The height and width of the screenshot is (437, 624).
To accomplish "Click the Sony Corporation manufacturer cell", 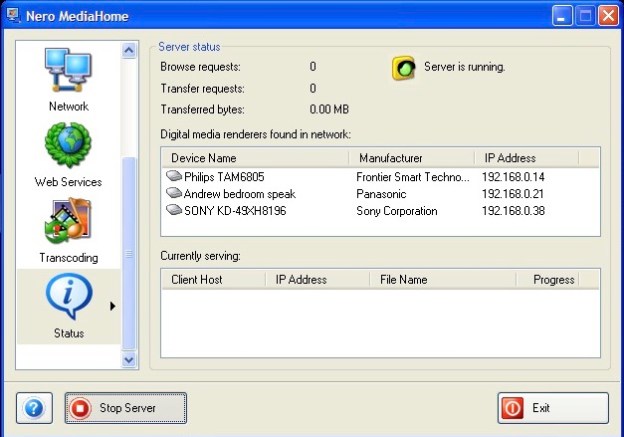I will [x=397, y=211].
